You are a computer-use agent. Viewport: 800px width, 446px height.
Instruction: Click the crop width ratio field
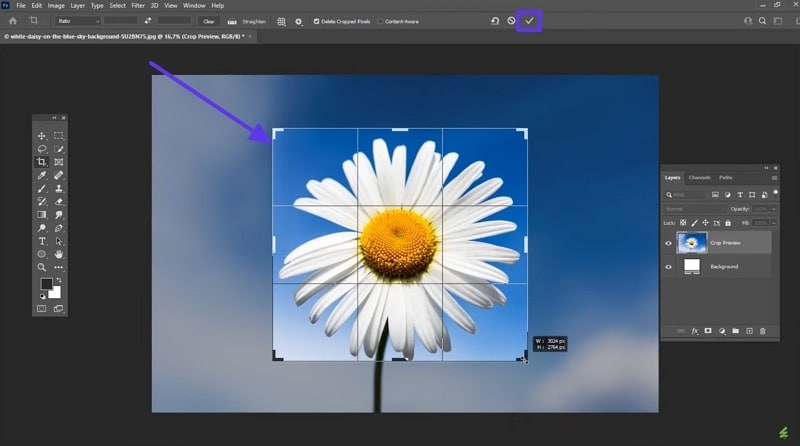click(x=120, y=21)
